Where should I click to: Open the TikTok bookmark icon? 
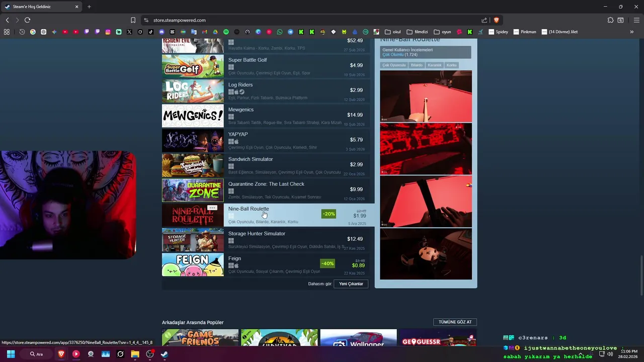151,32
